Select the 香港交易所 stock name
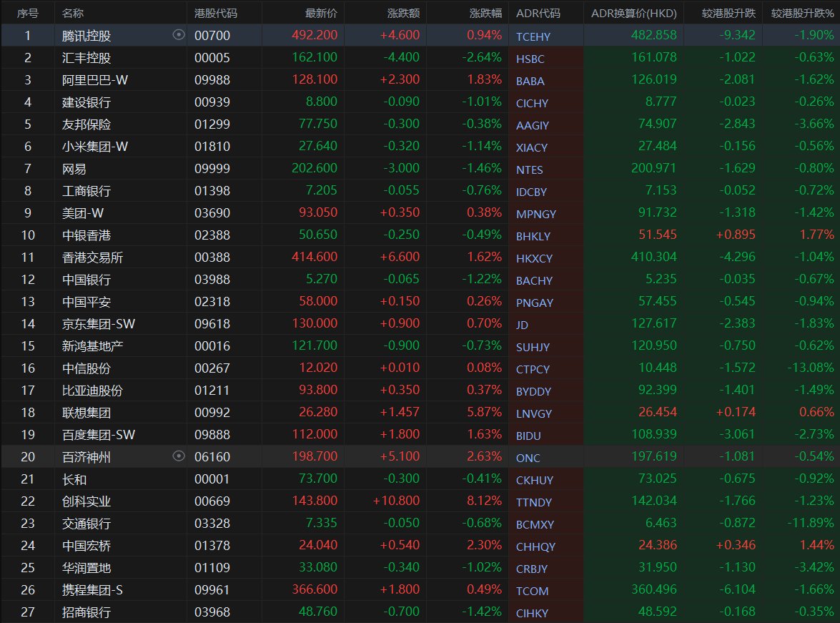Screen dimensions: 840x623 (x=92, y=257)
